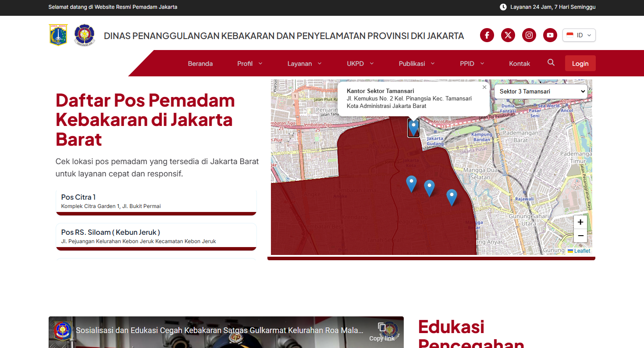
Task: Click the Copy link icon on the video
Action: click(382, 327)
